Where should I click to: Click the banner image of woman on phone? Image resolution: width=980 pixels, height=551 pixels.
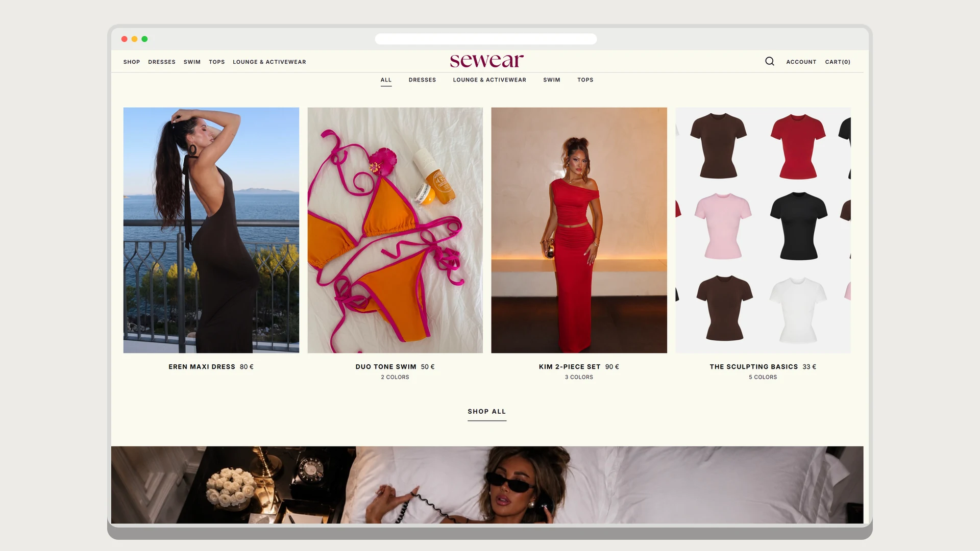[x=487, y=485]
